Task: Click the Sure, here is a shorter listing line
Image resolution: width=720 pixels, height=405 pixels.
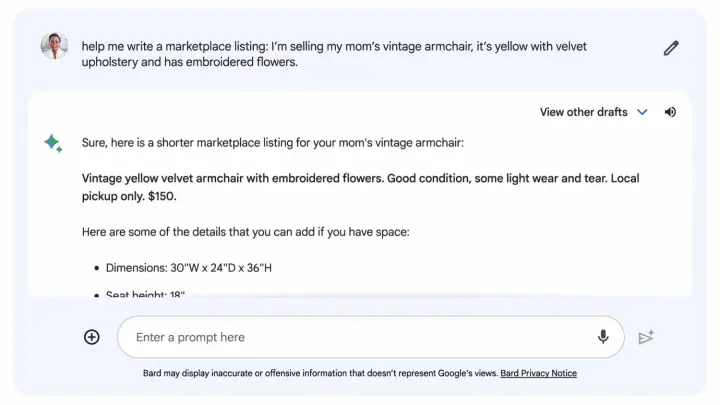Action: tap(273, 143)
